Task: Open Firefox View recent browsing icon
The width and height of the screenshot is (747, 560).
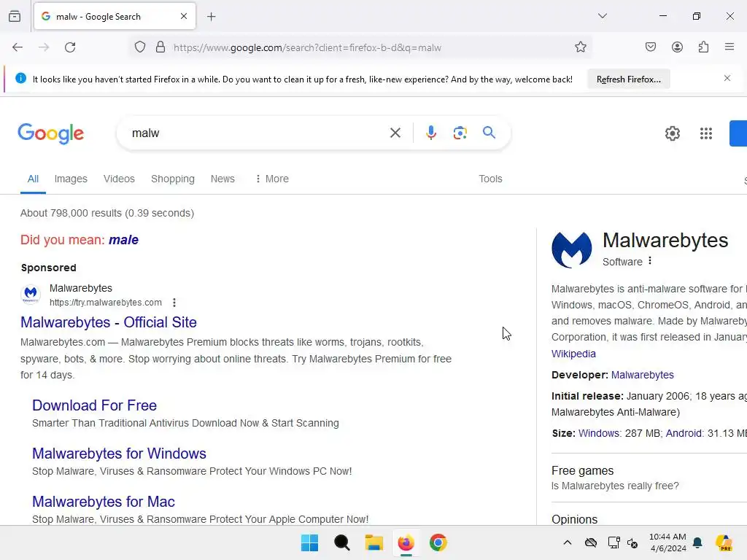Action: point(15,16)
